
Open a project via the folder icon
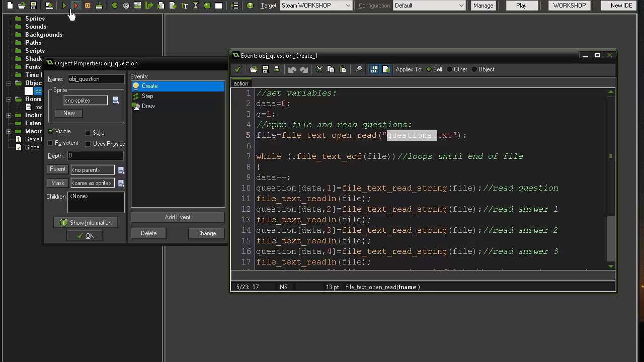[22, 6]
